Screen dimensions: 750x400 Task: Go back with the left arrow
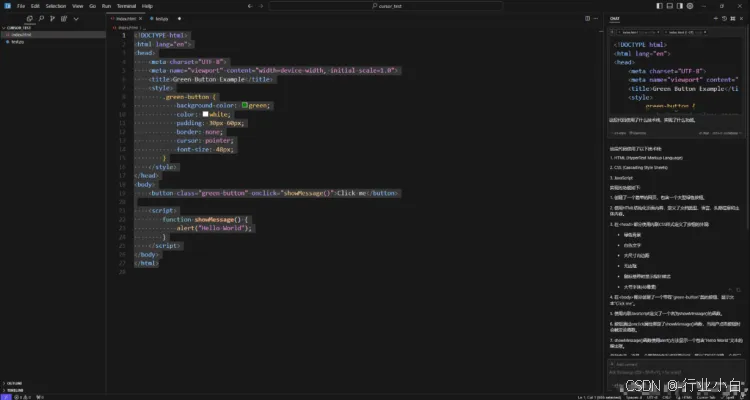coord(250,6)
